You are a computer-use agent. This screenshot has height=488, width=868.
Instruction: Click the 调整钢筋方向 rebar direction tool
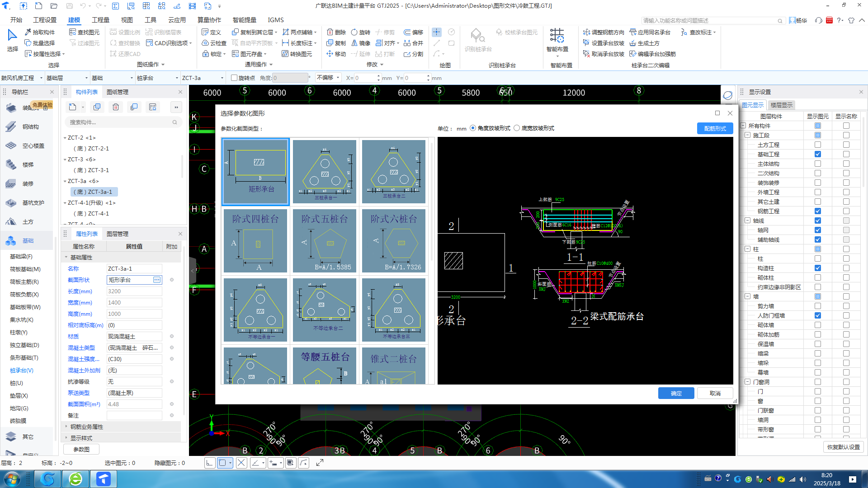pos(604,32)
